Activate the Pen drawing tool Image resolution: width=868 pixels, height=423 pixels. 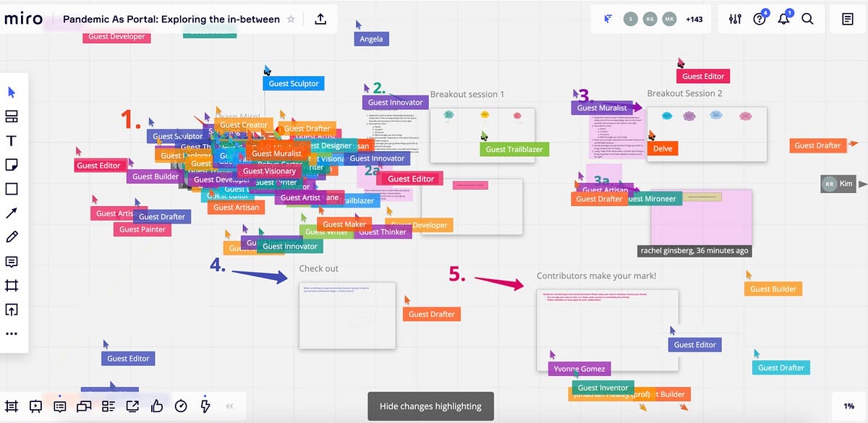point(12,237)
